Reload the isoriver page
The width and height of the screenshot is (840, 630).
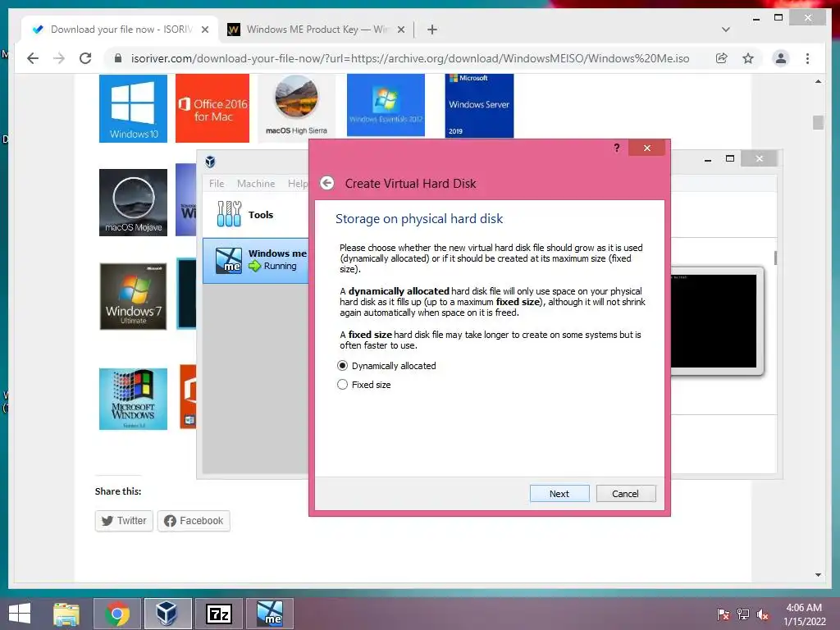tap(85, 58)
